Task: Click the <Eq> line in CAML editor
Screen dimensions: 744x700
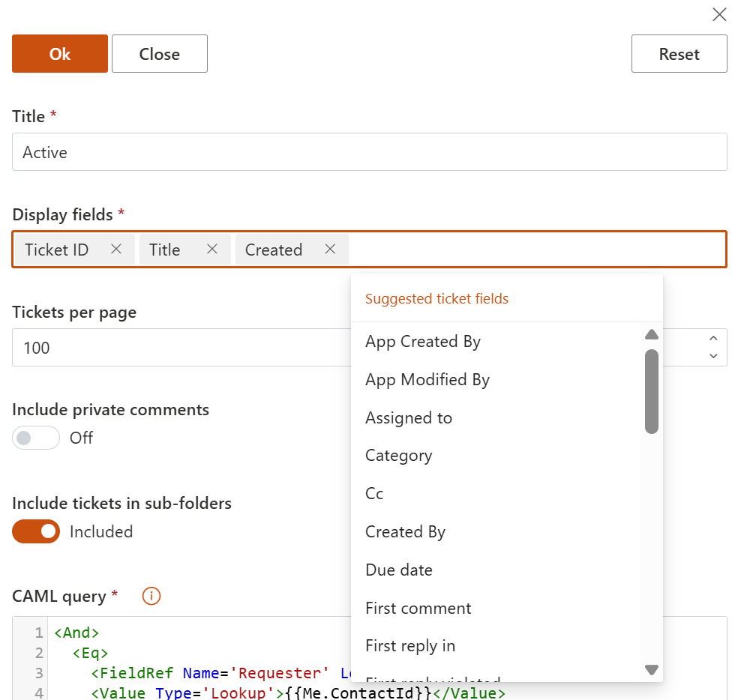Action: (90, 653)
